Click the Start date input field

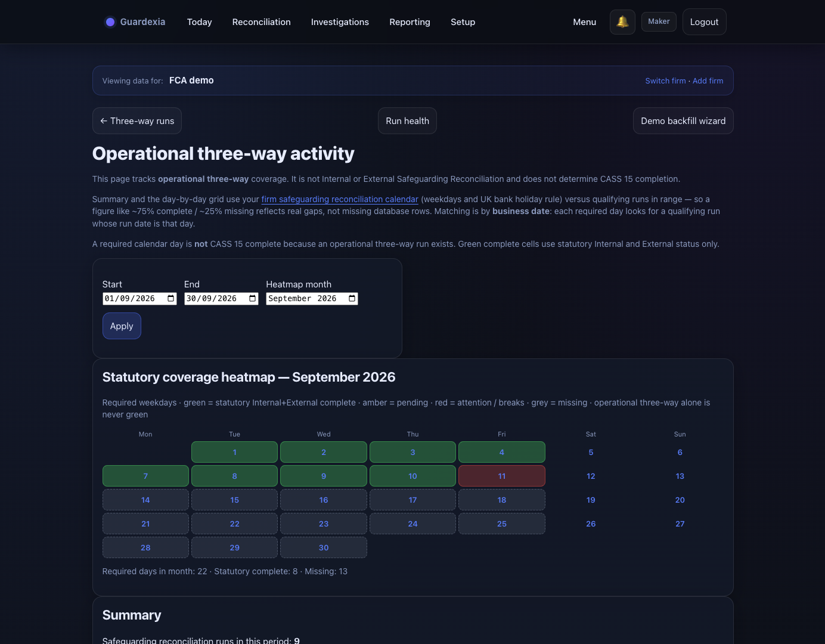(x=139, y=298)
